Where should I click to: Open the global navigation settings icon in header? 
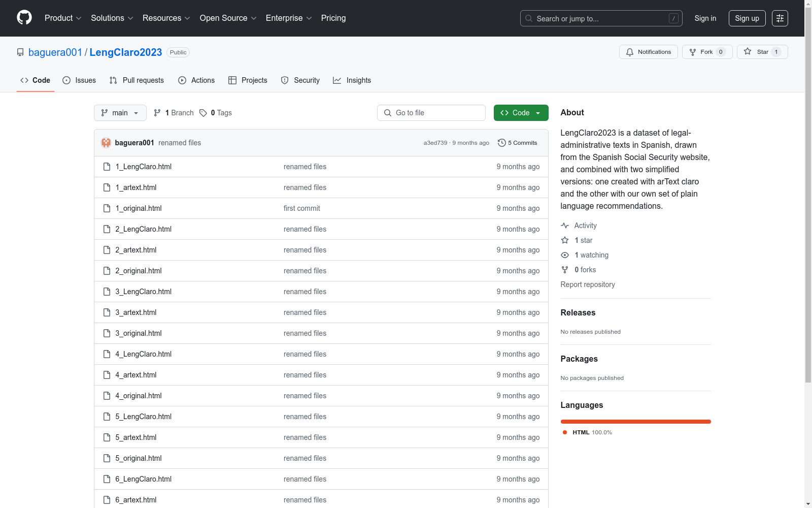pyautogui.click(x=780, y=18)
